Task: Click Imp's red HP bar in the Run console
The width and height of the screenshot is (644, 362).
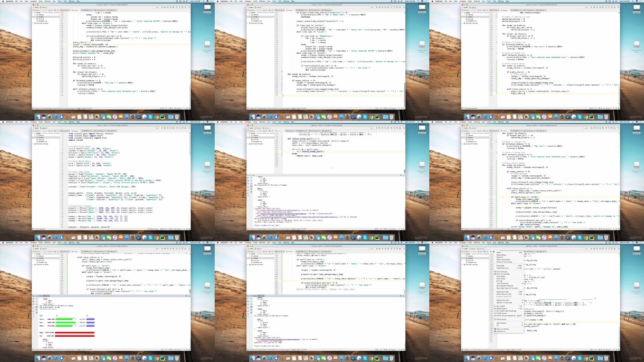Action: [75, 336]
